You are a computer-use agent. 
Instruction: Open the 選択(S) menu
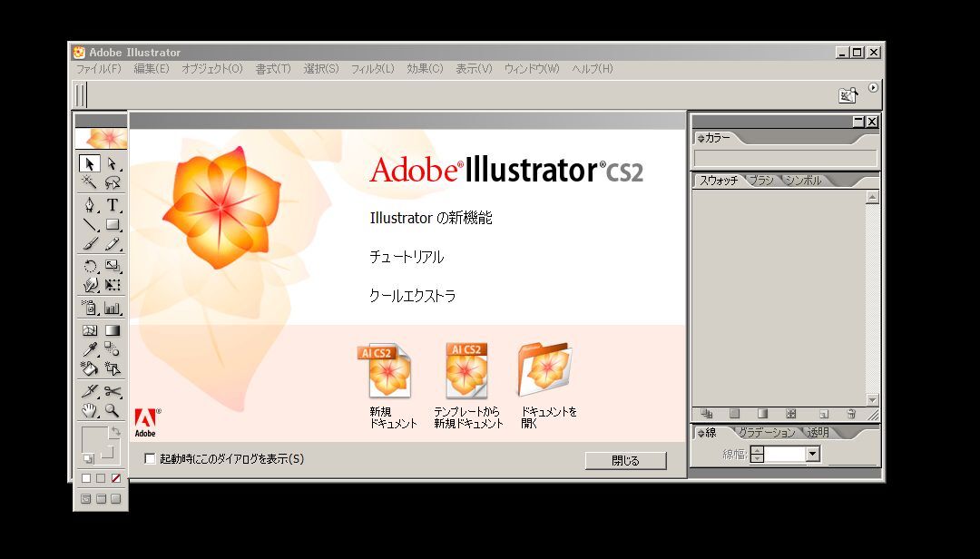point(321,69)
